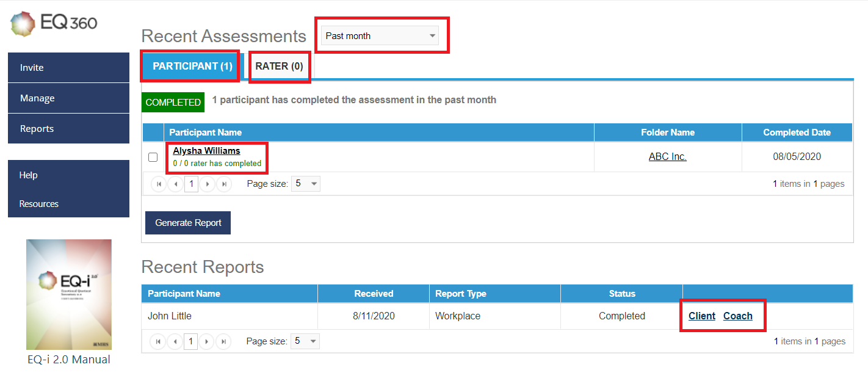Click the 8/11/2020 received date cell

pyautogui.click(x=374, y=316)
